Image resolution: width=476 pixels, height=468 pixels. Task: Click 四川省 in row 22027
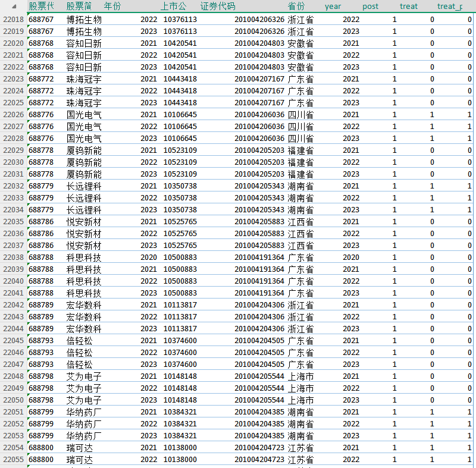300,127
